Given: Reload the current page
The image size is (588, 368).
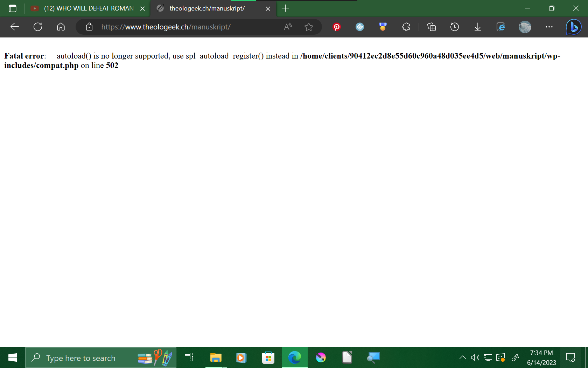Looking at the screenshot, I should [38, 27].
